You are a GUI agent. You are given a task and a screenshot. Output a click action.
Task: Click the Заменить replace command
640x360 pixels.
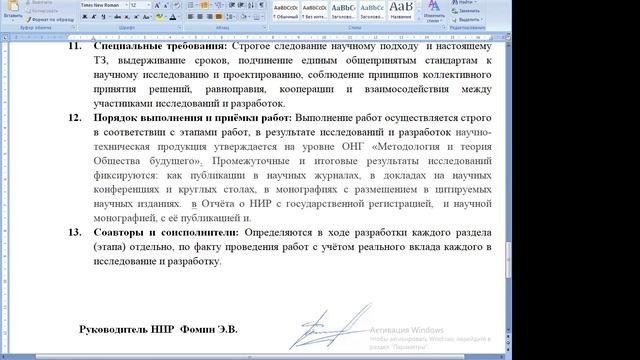coord(466,11)
